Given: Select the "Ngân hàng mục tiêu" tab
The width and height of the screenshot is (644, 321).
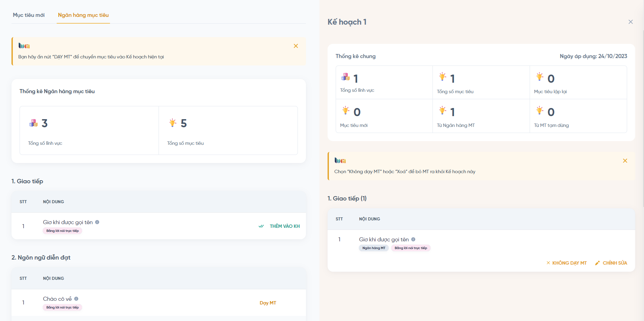Looking at the screenshot, I should click(83, 15).
